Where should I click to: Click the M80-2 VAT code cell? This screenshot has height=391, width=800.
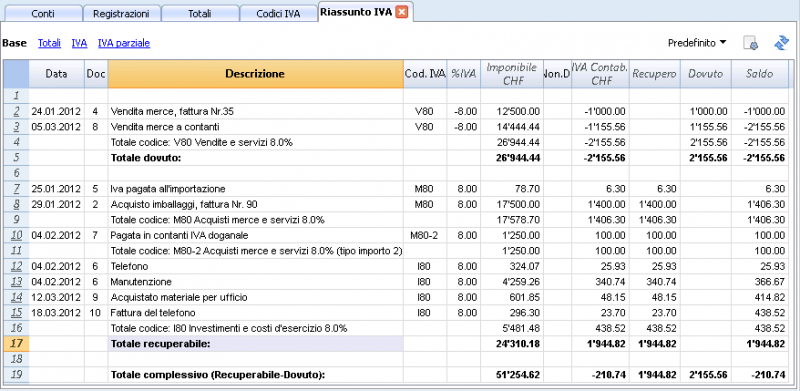[425, 235]
